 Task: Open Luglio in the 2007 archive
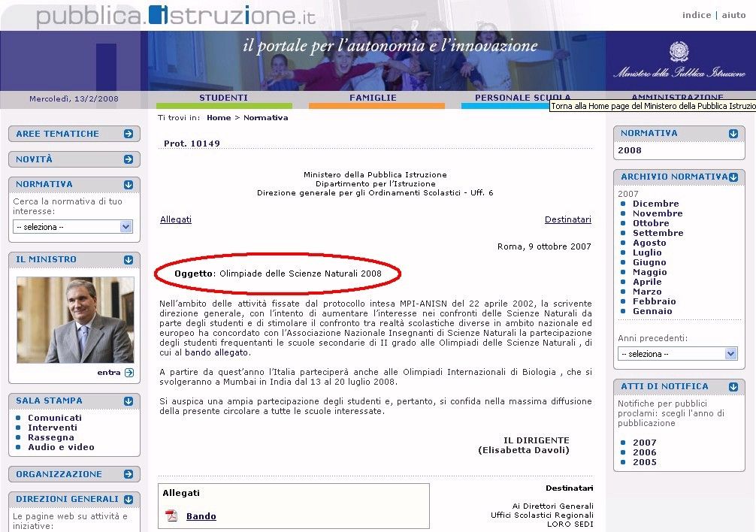click(x=647, y=252)
